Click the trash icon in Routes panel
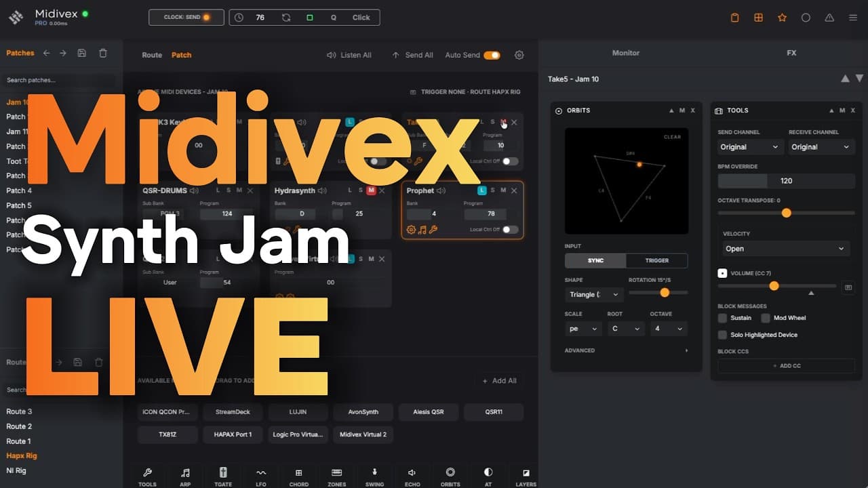Viewport: 868px width, 488px height. coord(99,363)
